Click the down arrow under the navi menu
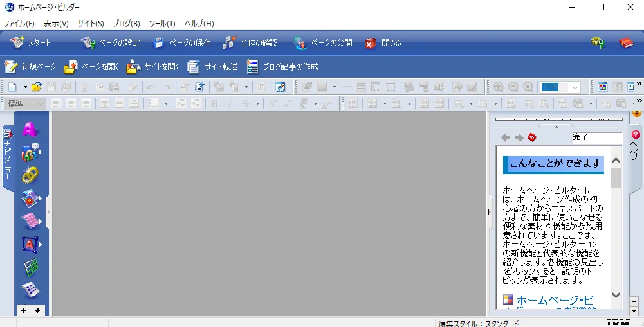Image resolution: width=644 pixels, height=327 pixels. coord(37,310)
